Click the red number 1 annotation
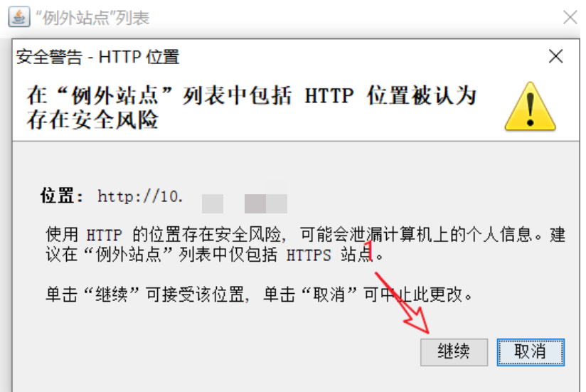586x392 pixels. (369, 250)
